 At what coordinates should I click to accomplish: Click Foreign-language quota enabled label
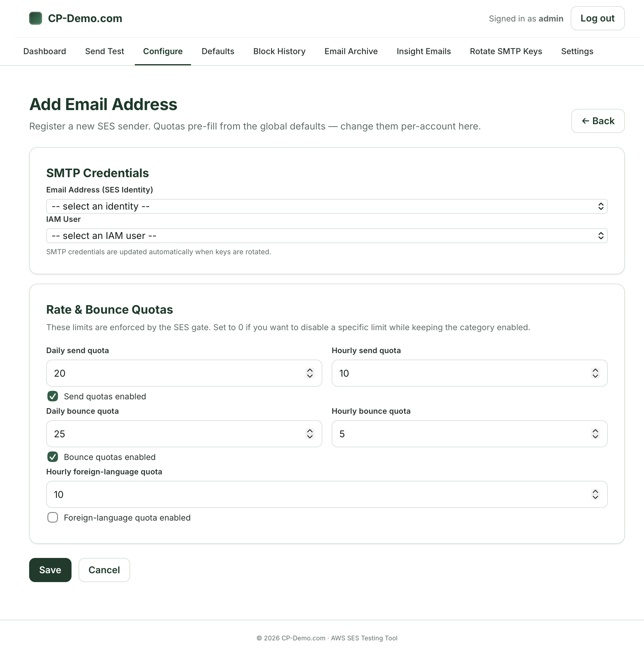pos(127,518)
